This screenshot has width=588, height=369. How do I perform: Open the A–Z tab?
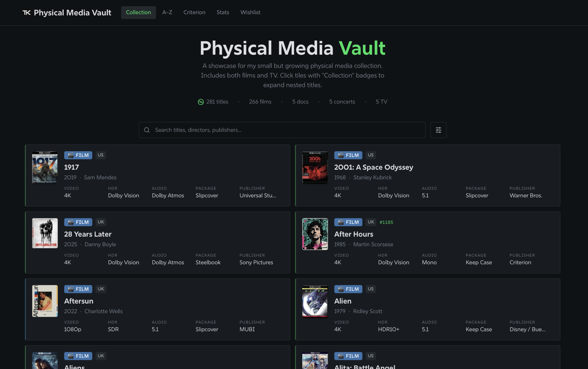[167, 13]
